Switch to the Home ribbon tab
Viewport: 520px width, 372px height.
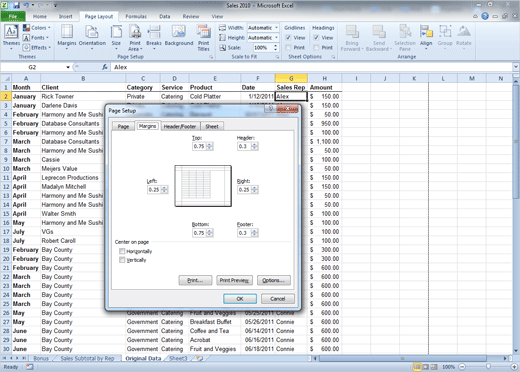coord(40,16)
